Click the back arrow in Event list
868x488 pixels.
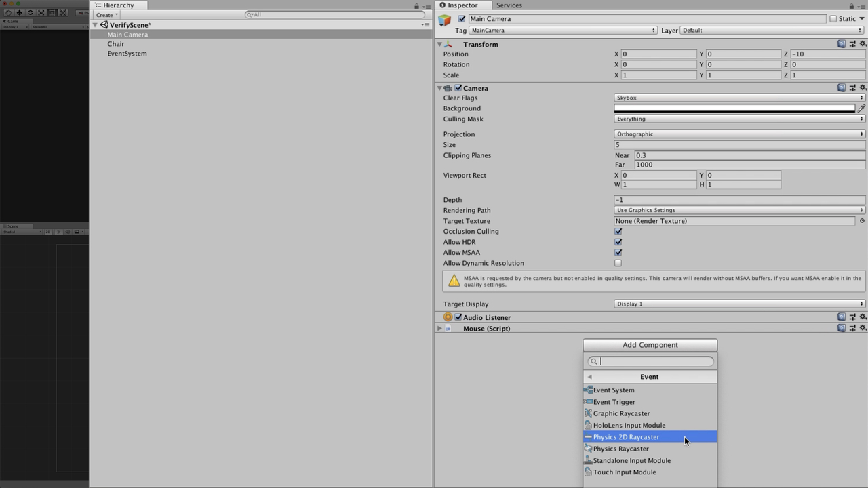589,377
